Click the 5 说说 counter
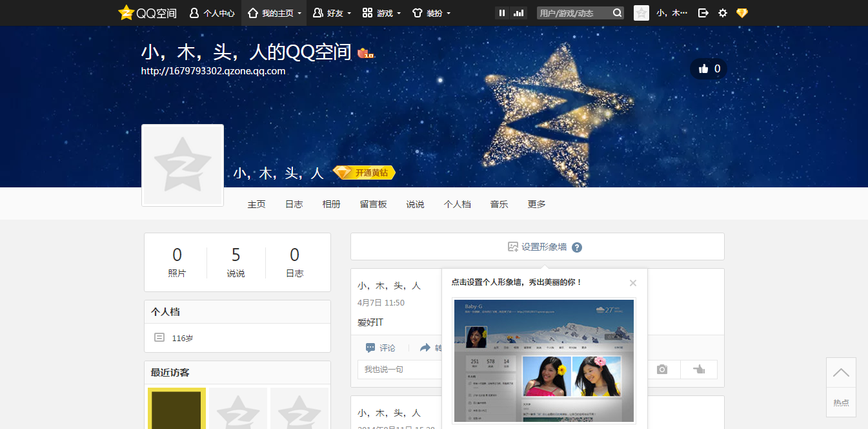Screen dimensions: 868x429 [x=236, y=262]
